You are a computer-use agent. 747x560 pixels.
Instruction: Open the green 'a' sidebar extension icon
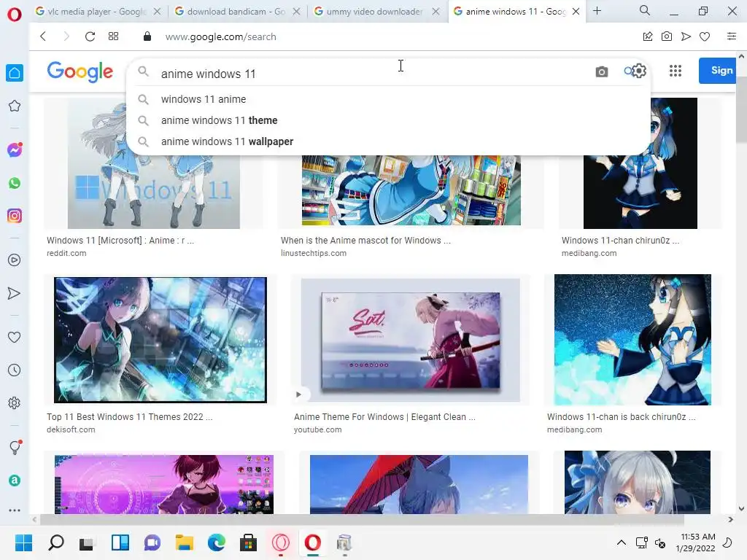point(15,481)
